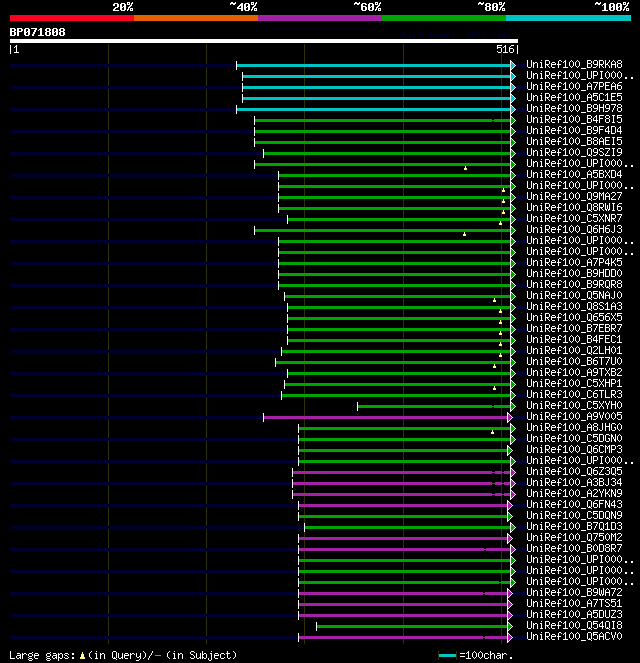The image size is (640, 663).
Task: Click the yellow gap marker under the Q5NAJ0 bar
Action: 495,300
